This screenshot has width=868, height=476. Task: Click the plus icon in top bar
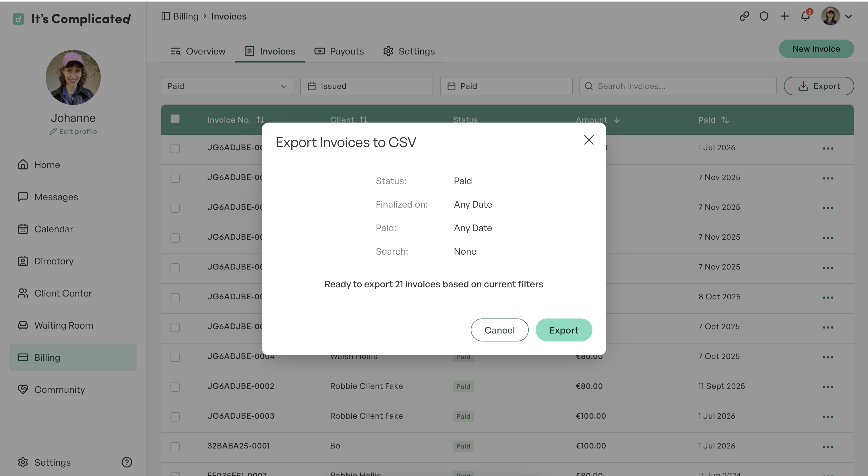click(784, 16)
